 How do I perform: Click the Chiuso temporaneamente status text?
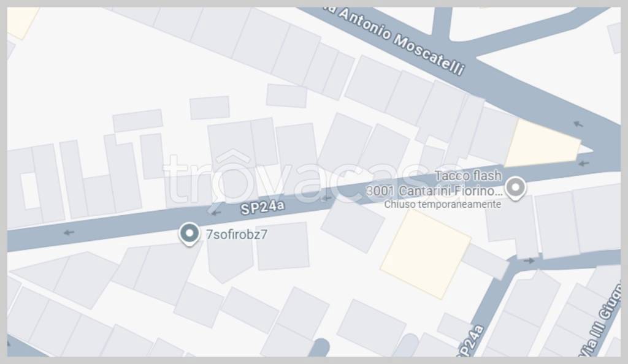[x=443, y=205]
